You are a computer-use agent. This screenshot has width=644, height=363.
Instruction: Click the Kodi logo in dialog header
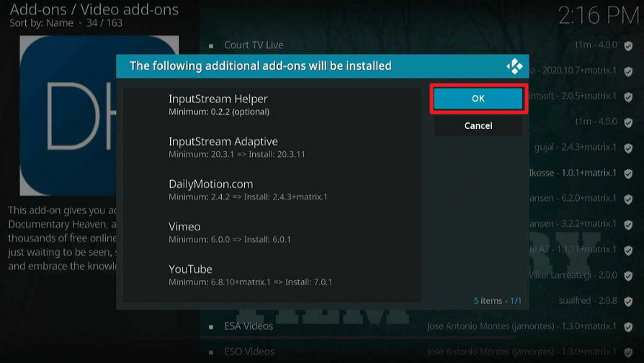(514, 66)
